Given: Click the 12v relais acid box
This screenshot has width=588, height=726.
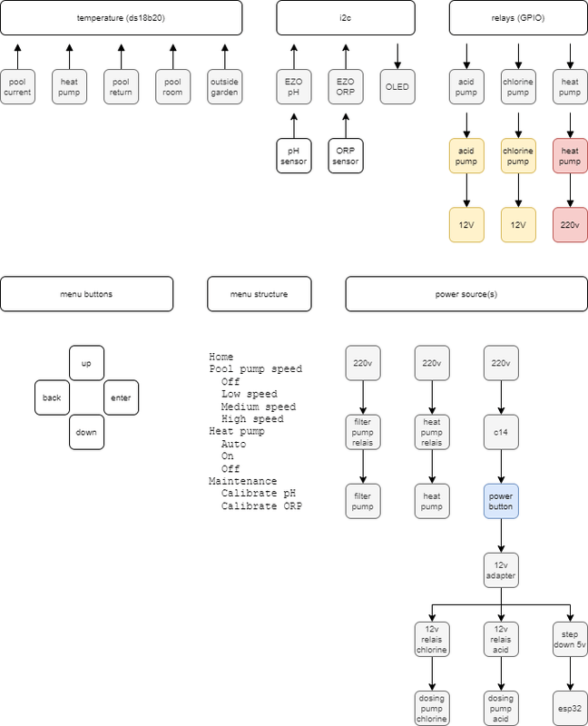Looking at the screenshot, I should (501, 640).
